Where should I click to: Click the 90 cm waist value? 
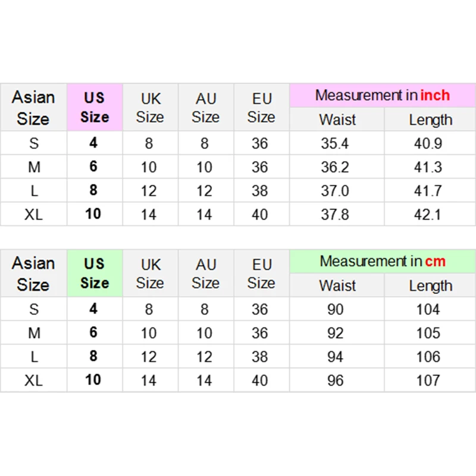click(336, 309)
